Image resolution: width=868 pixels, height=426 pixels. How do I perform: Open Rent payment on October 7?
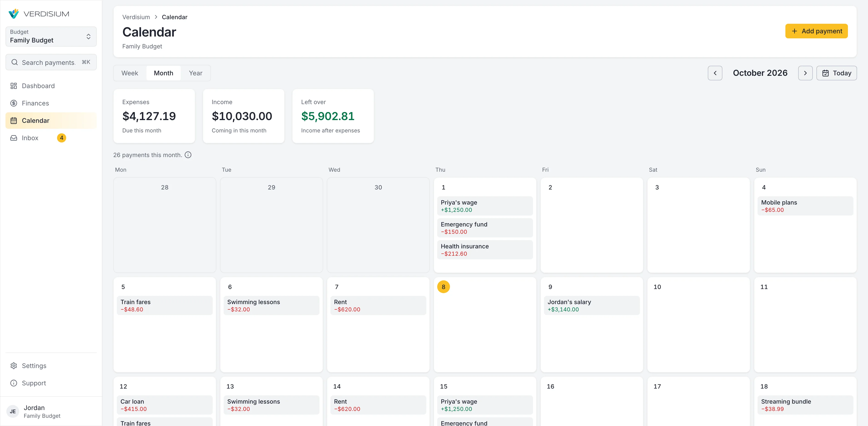pyautogui.click(x=378, y=305)
